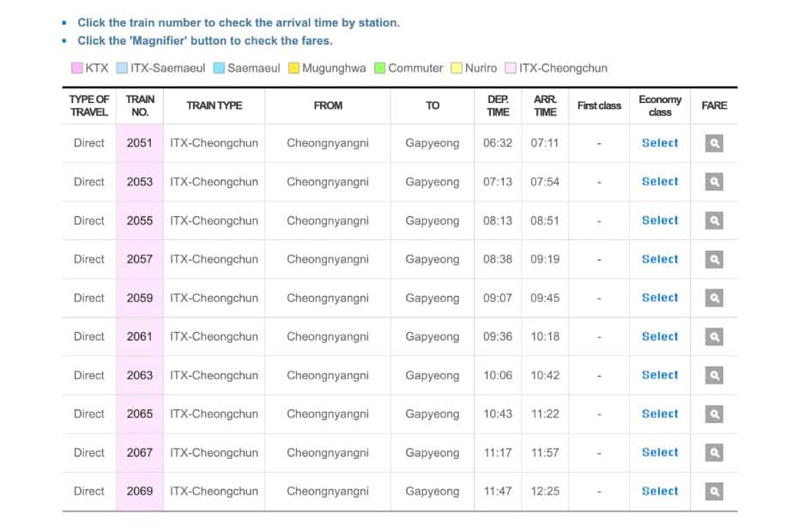The width and height of the screenshot is (798, 532).
Task: Select economy class for train 2069
Action: (x=660, y=492)
